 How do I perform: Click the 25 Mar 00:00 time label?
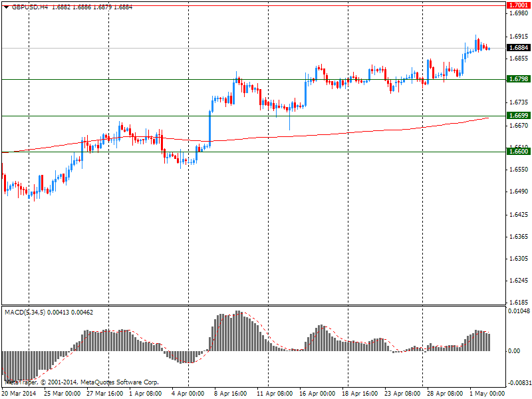tap(63, 394)
